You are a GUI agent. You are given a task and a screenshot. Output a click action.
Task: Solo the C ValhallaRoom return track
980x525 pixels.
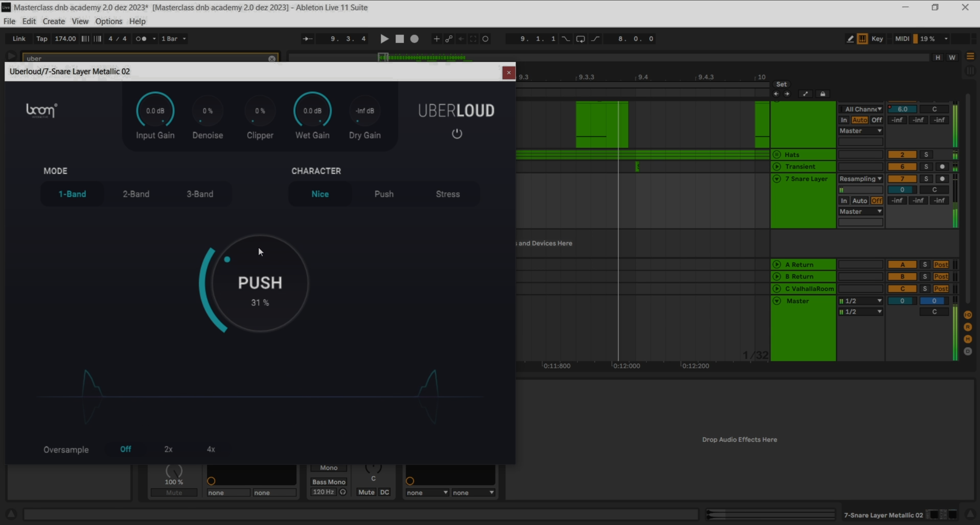coord(925,289)
